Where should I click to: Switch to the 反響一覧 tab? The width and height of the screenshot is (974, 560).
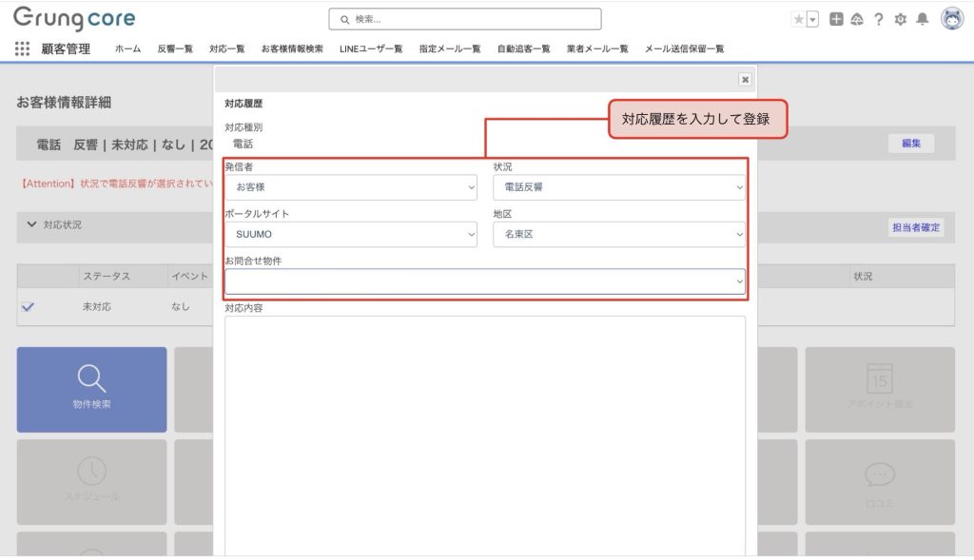pos(175,48)
